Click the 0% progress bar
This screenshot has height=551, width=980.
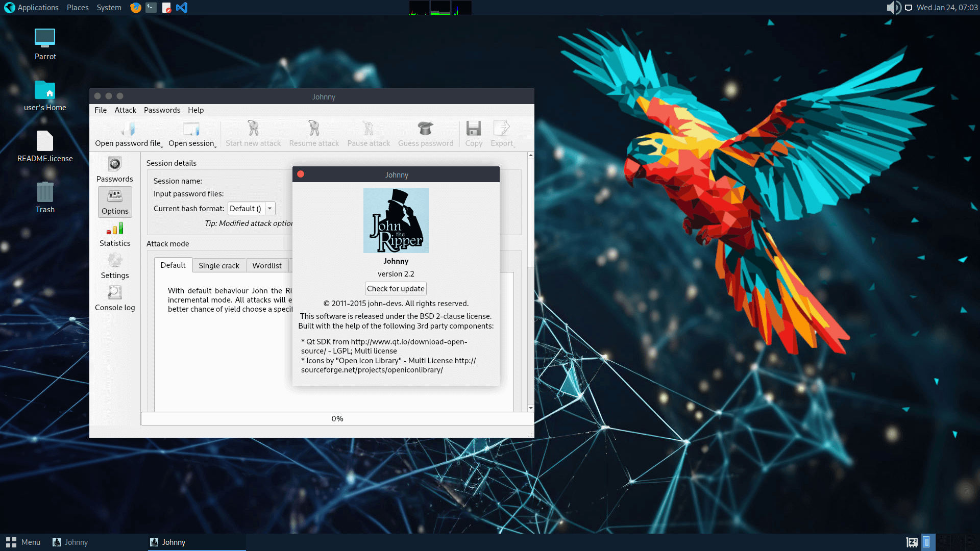point(337,418)
